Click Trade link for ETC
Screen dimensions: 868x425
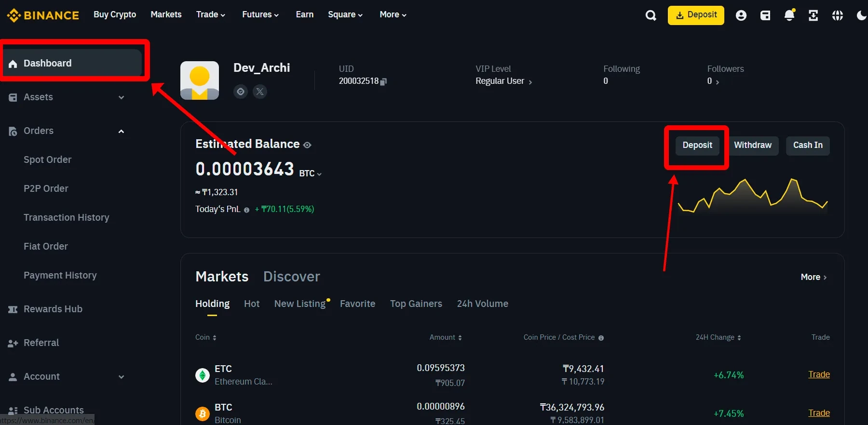(x=818, y=374)
